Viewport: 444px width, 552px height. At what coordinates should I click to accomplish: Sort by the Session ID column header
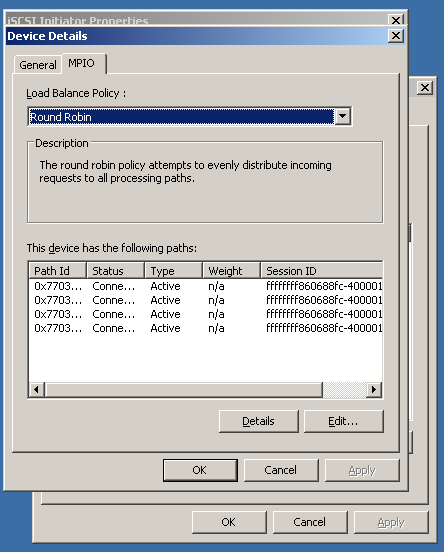tap(321, 271)
